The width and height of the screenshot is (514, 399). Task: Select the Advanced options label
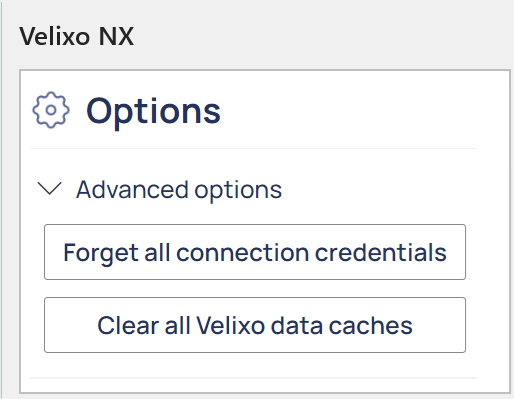coord(179,190)
